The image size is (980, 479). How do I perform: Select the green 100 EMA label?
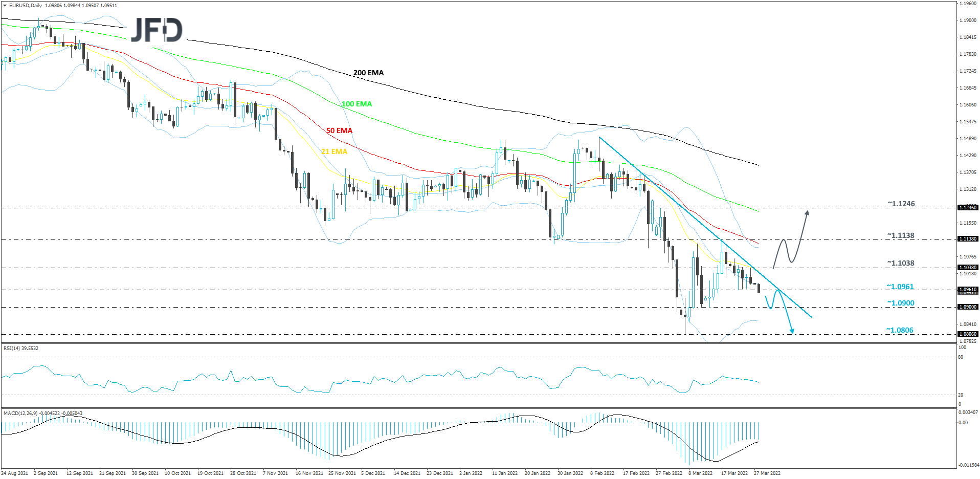[357, 104]
